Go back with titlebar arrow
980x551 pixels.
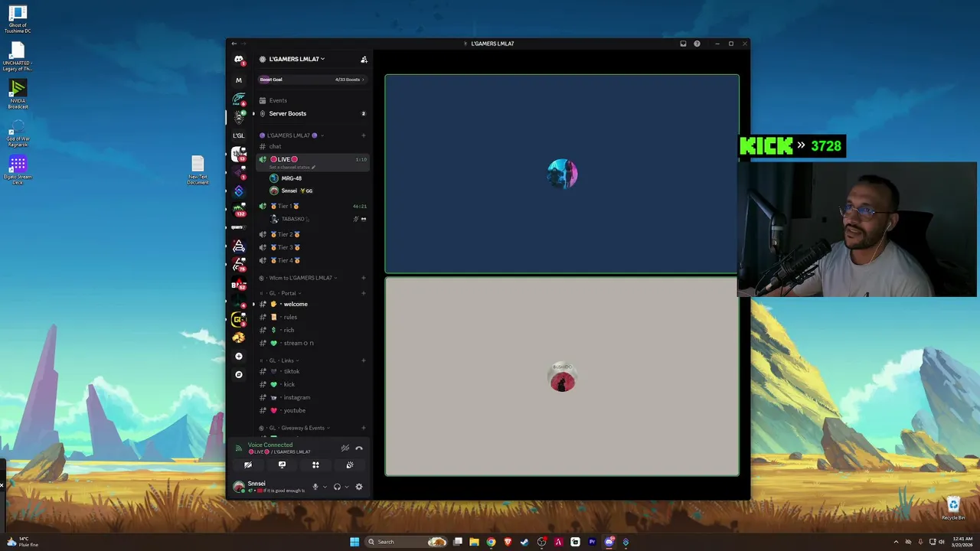[234, 44]
